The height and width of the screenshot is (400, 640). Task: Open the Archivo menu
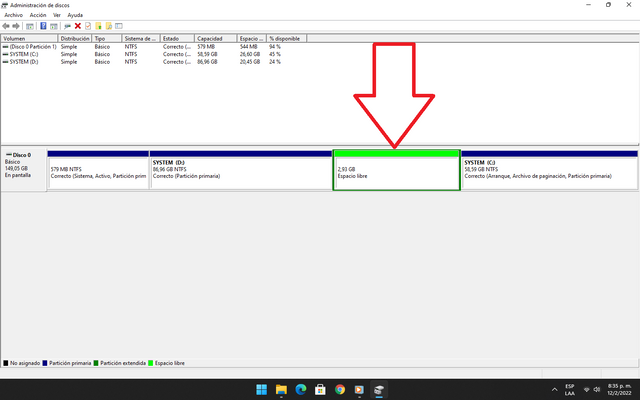13,15
